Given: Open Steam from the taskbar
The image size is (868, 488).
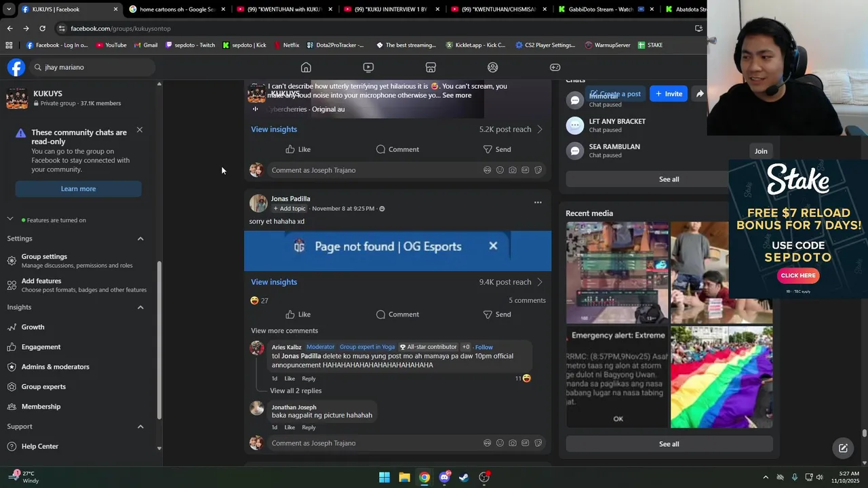Looking at the screenshot, I should [464, 477].
